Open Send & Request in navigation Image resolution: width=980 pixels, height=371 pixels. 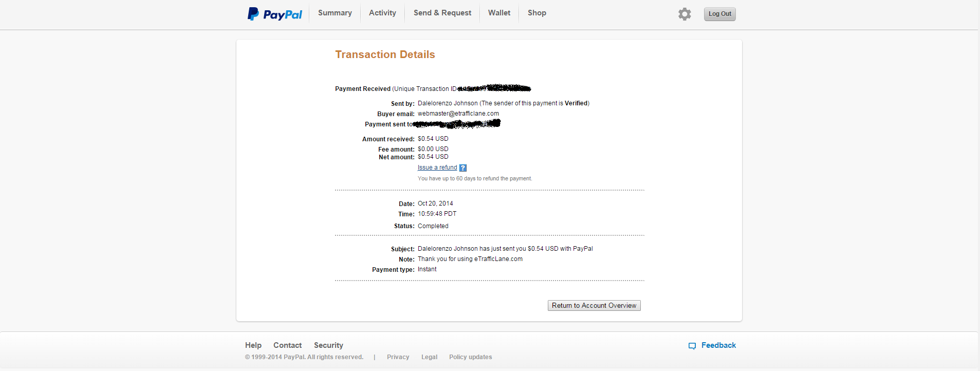442,13
